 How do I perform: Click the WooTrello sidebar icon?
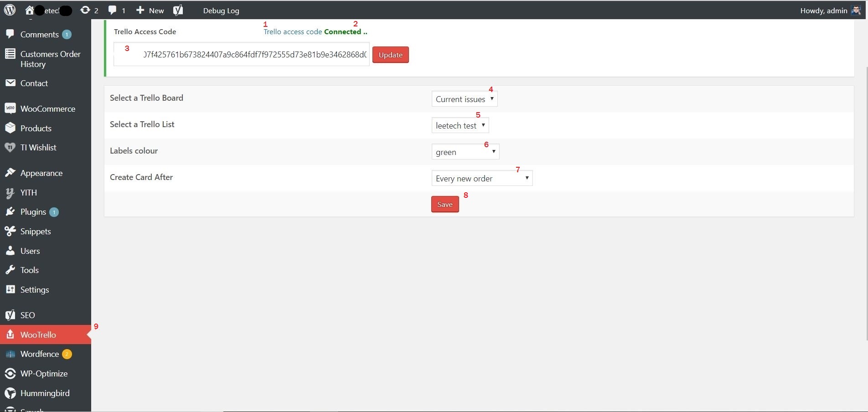[x=10, y=335]
